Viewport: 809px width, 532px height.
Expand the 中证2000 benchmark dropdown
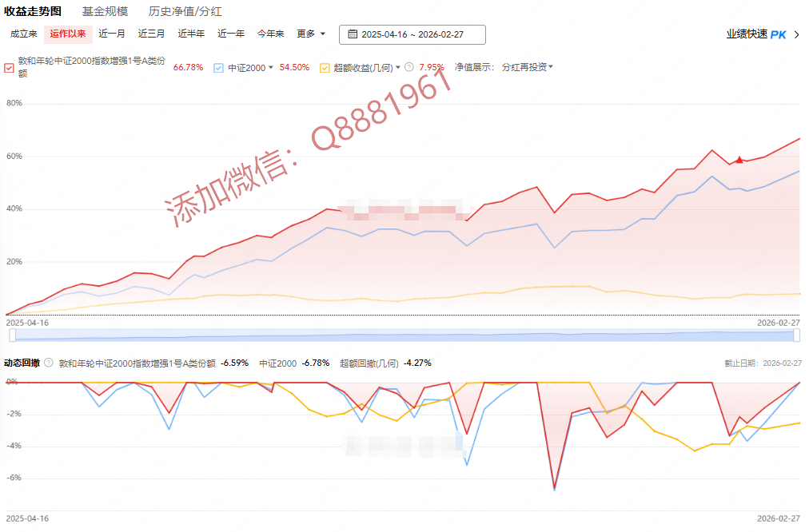[271, 68]
